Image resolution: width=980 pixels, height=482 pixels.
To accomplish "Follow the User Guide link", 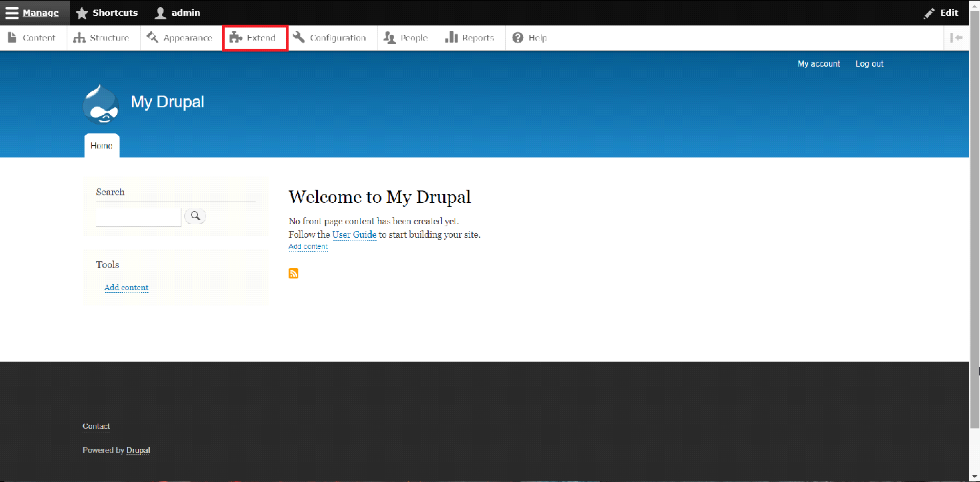I will pyautogui.click(x=354, y=234).
